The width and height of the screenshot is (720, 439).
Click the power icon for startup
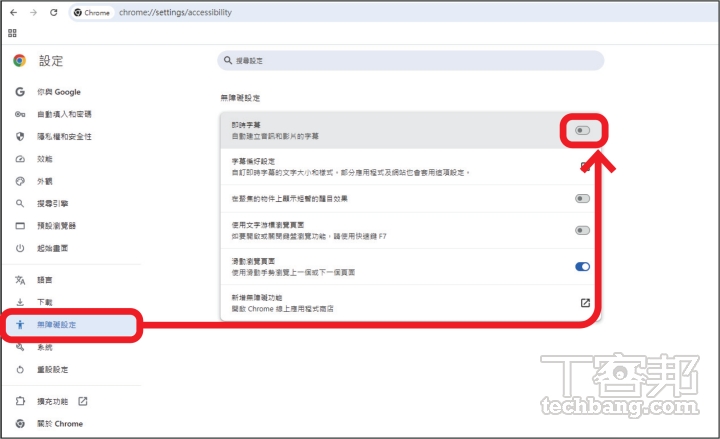tap(20, 248)
